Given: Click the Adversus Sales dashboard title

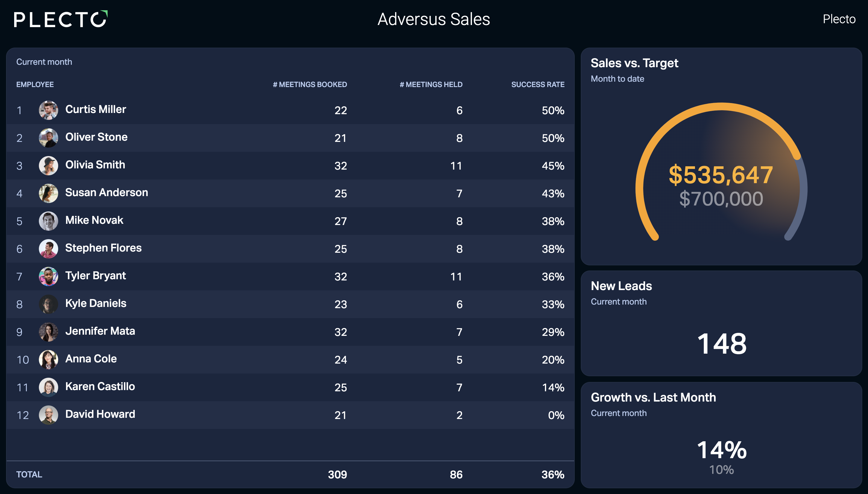Looking at the screenshot, I should 434,19.
